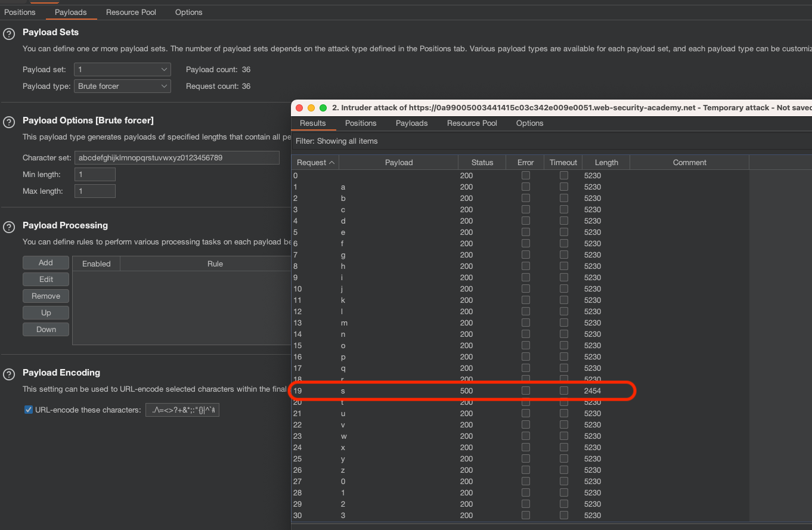Click the green window zoom button
The height and width of the screenshot is (530, 812).
coord(323,108)
